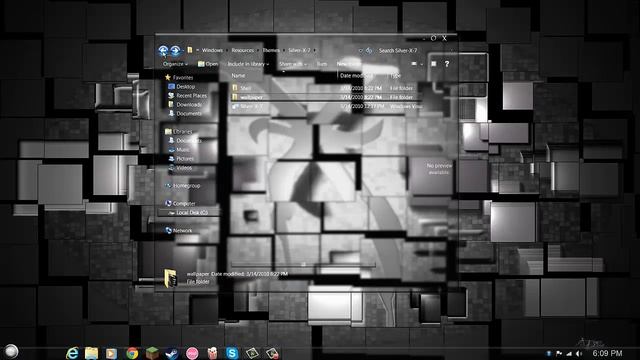Click the wallpaper folder icon in details pane
Screen dimensions: 640x360
(x=170, y=278)
